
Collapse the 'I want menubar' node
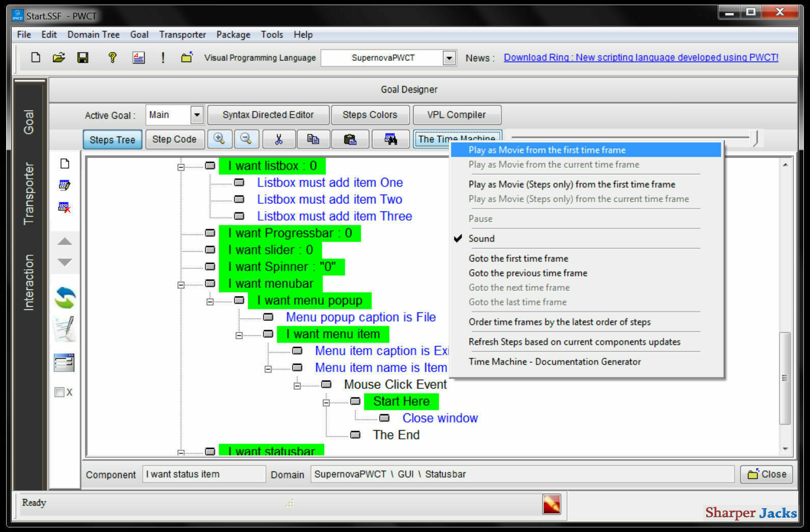coord(181,285)
